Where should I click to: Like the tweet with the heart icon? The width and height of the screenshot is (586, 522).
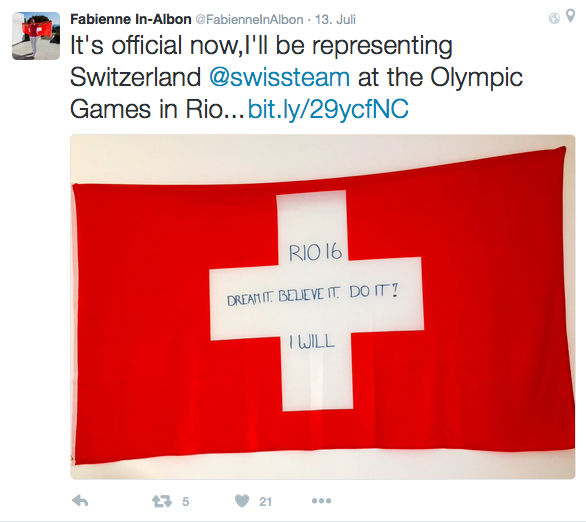pos(242,501)
